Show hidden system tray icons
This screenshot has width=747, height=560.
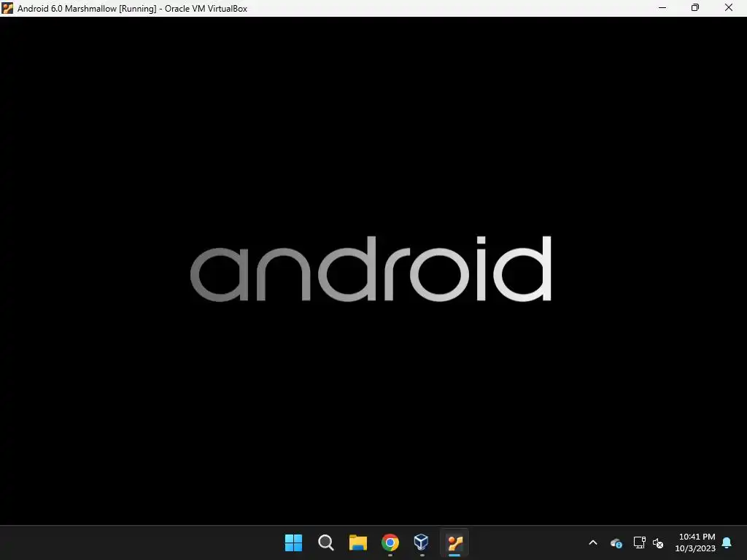(593, 542)
